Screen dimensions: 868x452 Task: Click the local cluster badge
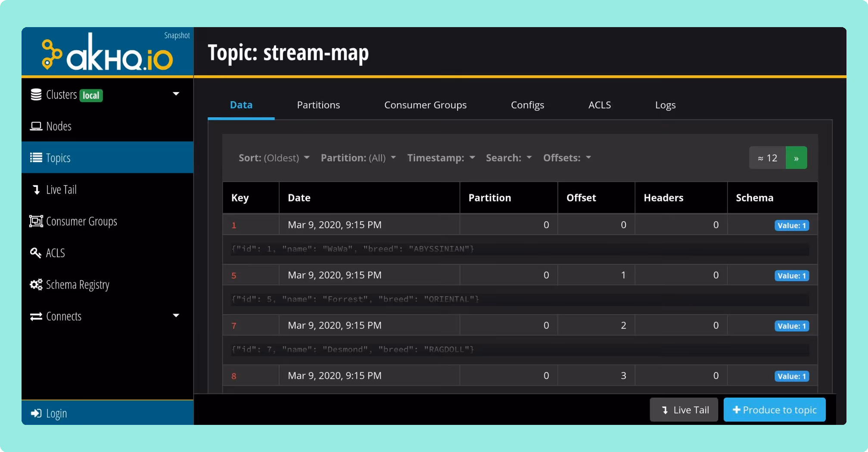(91, 95)
